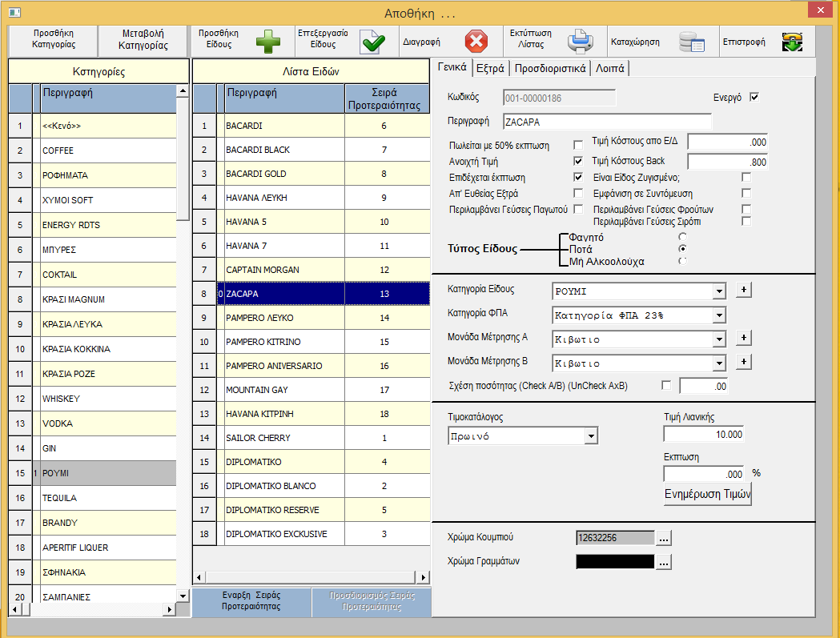Select the Φαγητό radio button
Viewport: 840px width, 638px height.
point(682,237)
